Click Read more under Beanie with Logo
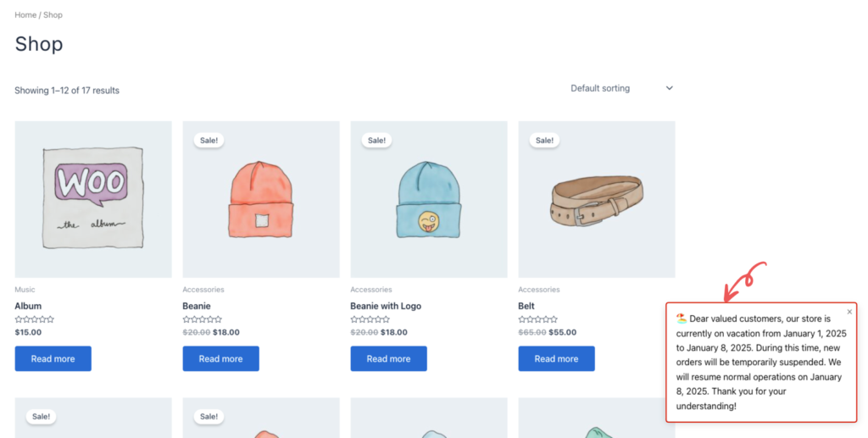The image size is (868, 438). pyautogui.click(x=388, y=359)
